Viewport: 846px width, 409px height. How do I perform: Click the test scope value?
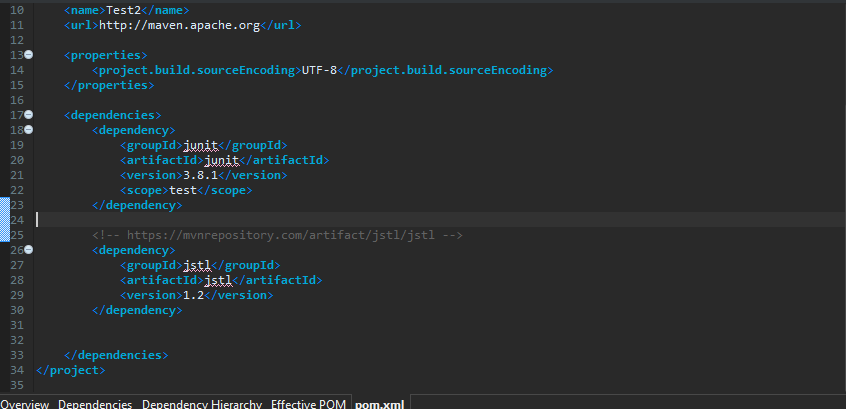point(181,190)
